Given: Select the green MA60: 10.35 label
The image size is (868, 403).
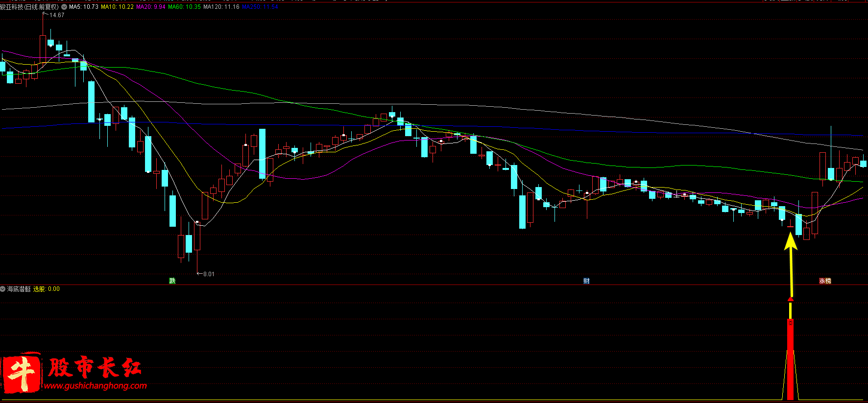Looking at the screenshot, I should [x=184, y=7].
